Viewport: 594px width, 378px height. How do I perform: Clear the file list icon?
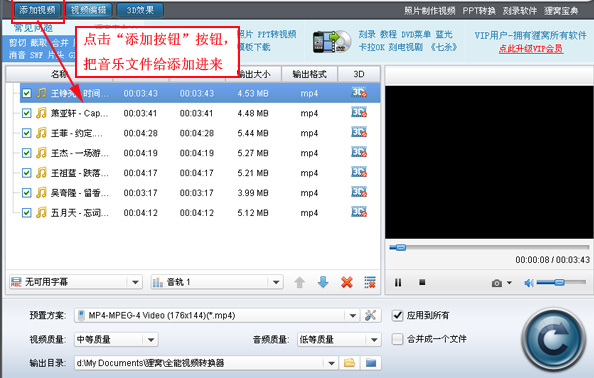[370, 282]
